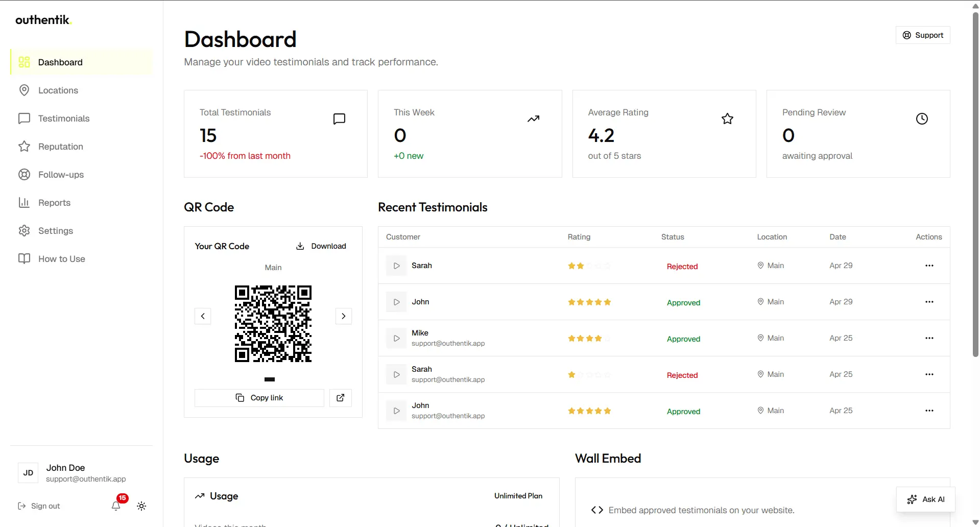Click John Doe account name
This screenshot has height=527, width=980.
click(x=65, y=468)
